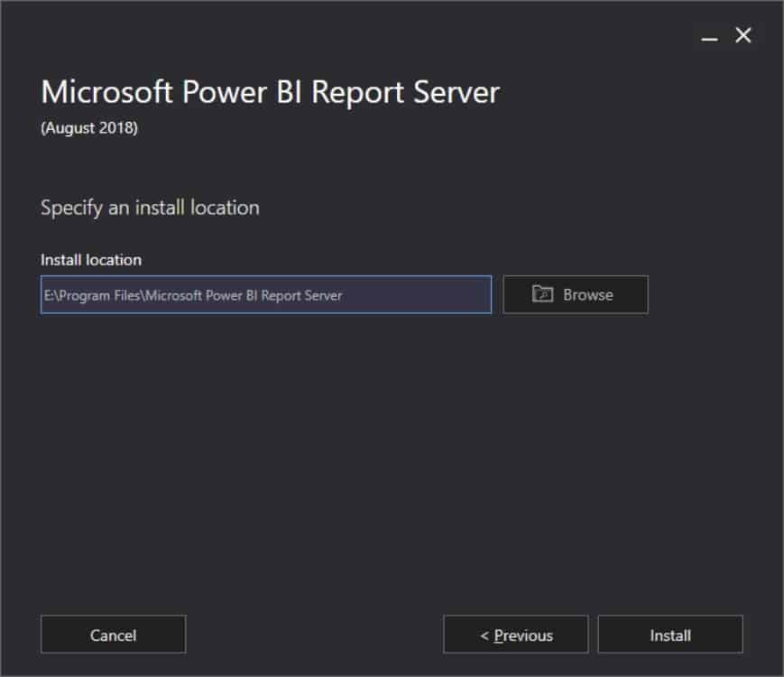Click the 'Install location' field label
Screen dimensions: 784x677
[91, 260]
